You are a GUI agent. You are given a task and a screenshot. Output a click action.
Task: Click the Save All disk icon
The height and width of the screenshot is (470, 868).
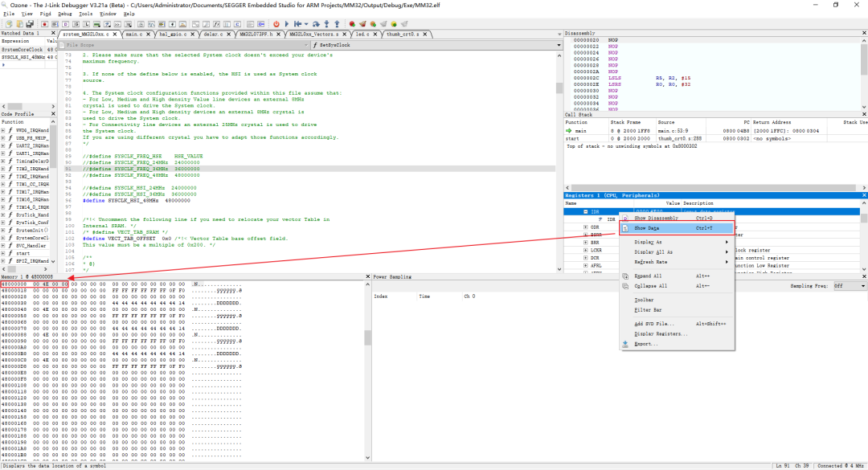pos(30,24)
